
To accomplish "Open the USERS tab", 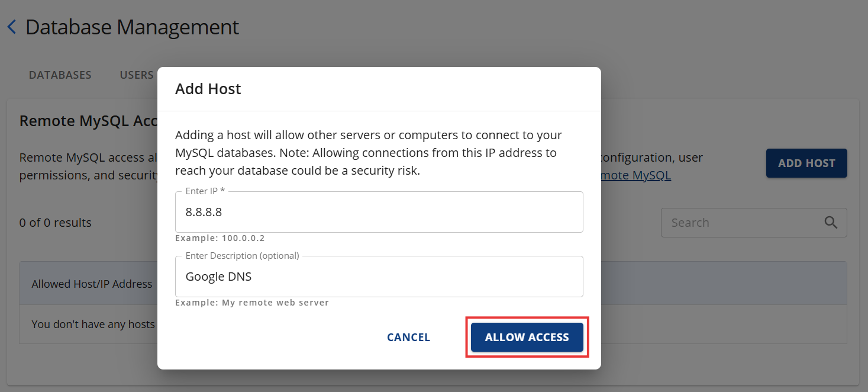I will click(x=137, y=75).
